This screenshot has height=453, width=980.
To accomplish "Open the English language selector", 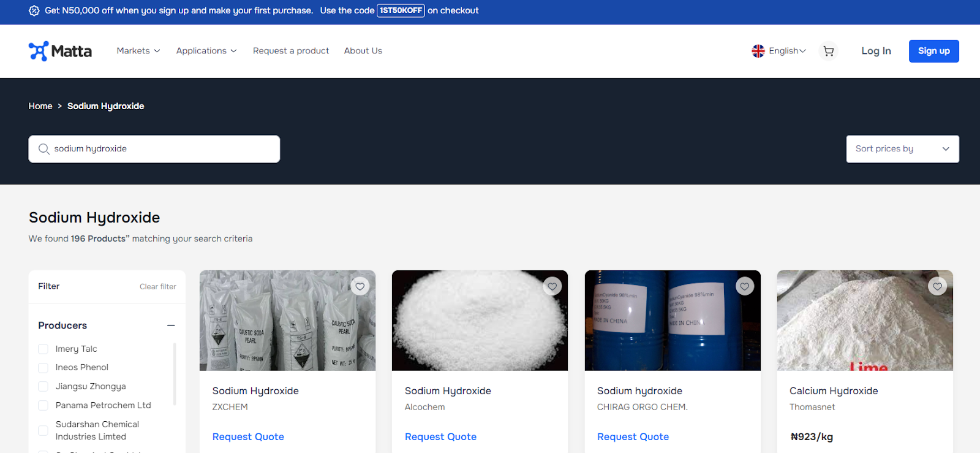I will click(787, 51).
